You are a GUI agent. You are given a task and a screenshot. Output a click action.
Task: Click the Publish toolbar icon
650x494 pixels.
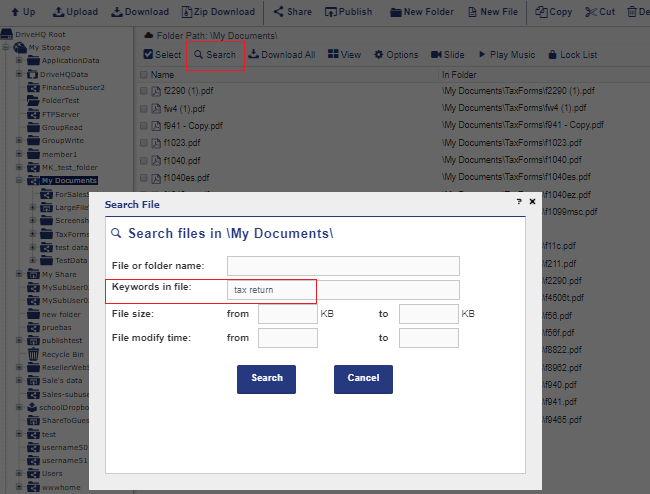[348, 12]
